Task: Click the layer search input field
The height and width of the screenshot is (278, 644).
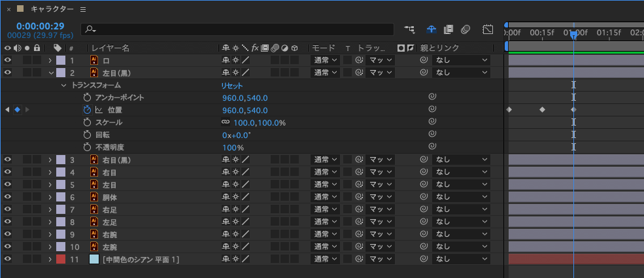Action: (x=239, y=29)
